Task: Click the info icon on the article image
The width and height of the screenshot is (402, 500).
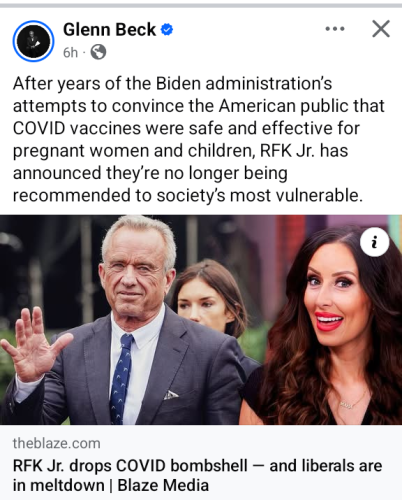Action: [374, 242]
